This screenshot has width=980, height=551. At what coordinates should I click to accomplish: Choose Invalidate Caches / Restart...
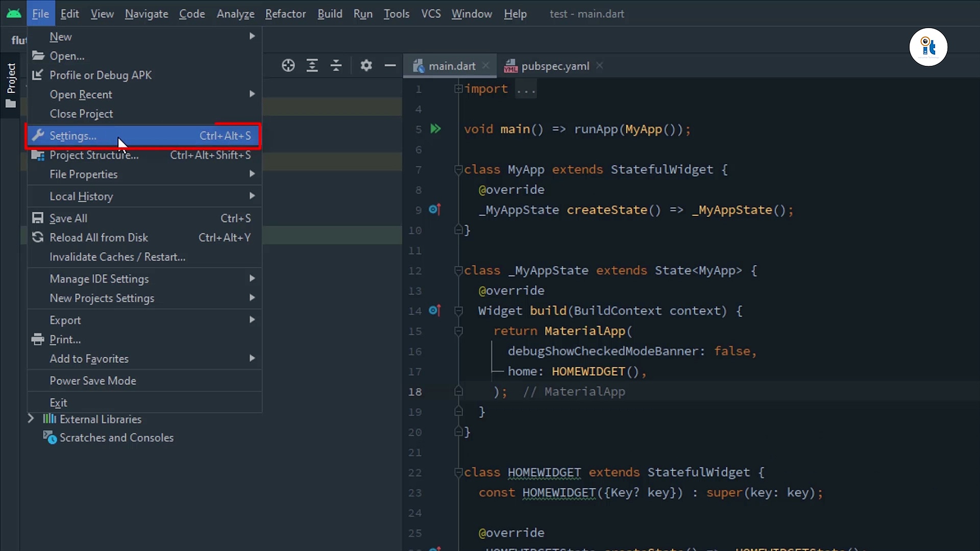pos(144,257)
